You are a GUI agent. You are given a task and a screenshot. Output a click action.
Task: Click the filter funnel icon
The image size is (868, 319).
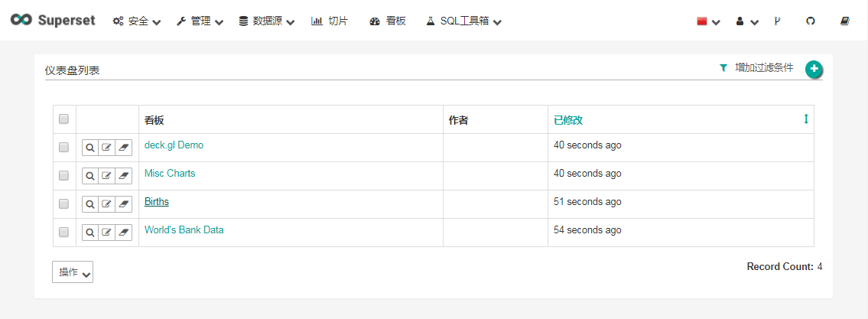[x=723, y=67]
